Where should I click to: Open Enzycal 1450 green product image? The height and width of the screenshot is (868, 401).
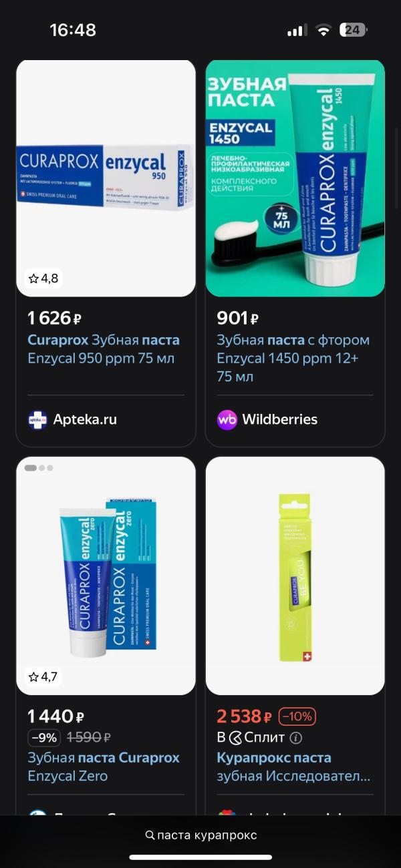pos(295,178)
